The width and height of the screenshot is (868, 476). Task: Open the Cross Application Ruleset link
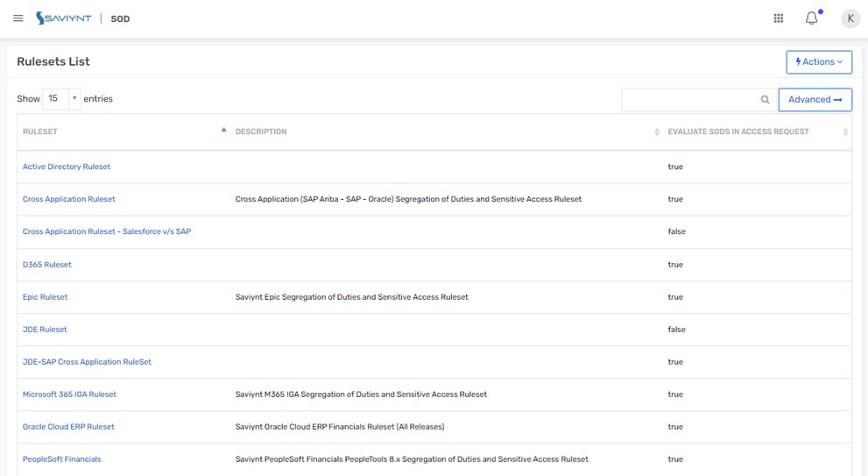(x=68, y=199)
